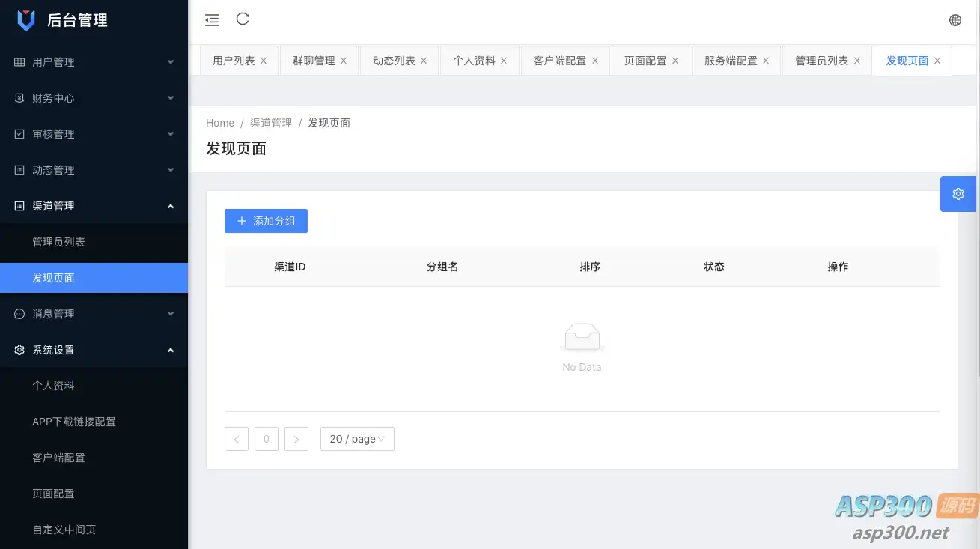Collapse the 渠道管理 menu
This screenshot has height=549, width=980.
coord(171,206)
